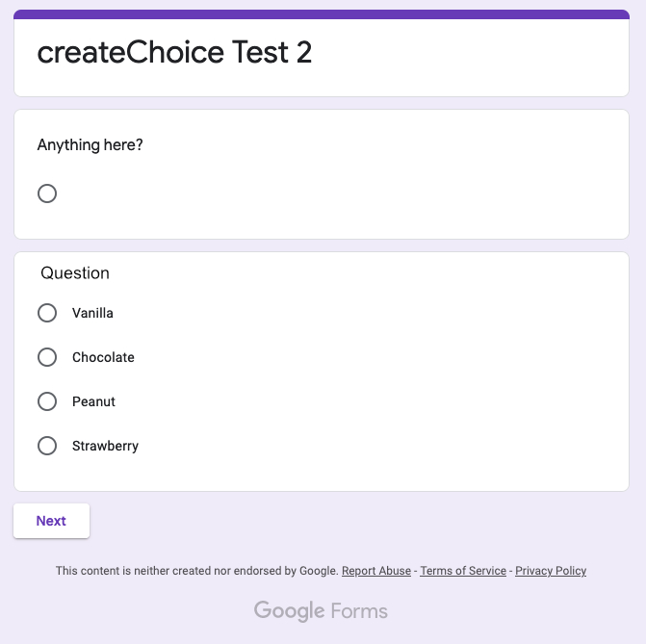
Task: Click the "Strawberry" option label text
Action: (x=105, y=446)
